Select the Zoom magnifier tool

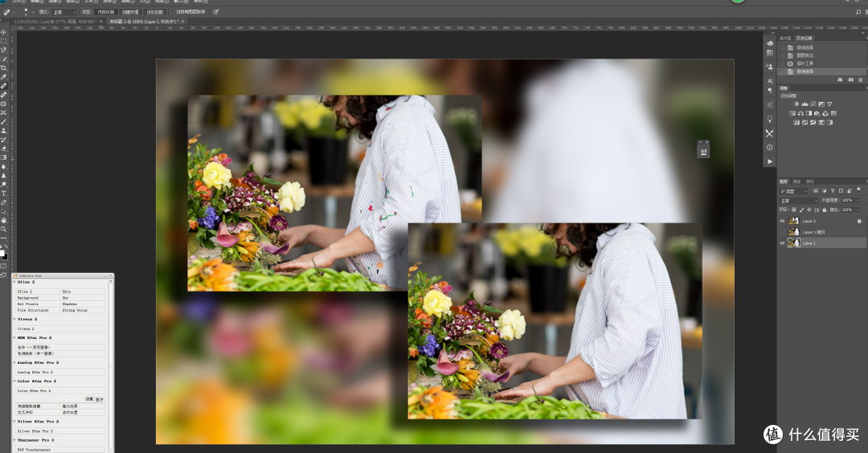tap(3, 229)
